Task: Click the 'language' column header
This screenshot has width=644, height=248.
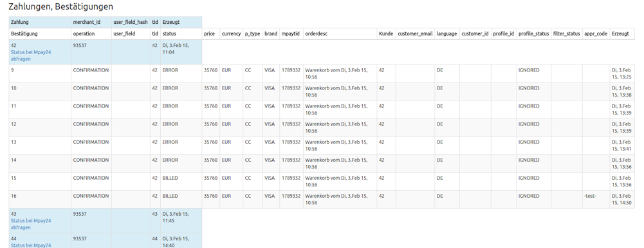Action: tap(447, 34)
